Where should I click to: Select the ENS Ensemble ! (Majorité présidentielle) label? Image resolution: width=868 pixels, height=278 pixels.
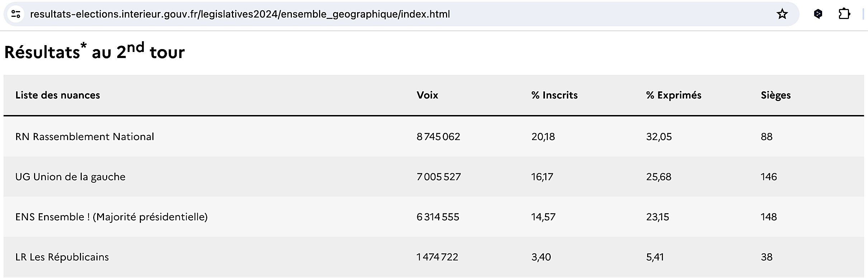pos(112,217)
